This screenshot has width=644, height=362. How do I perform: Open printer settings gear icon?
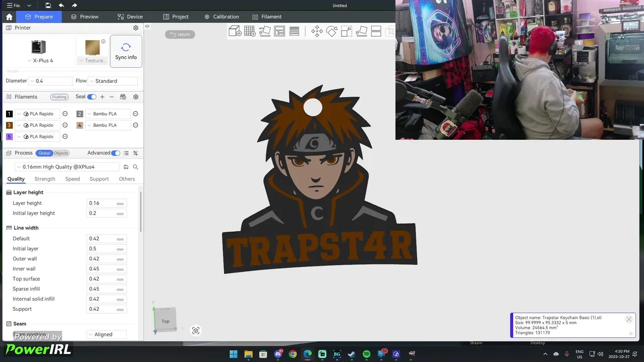click(136, 28)
